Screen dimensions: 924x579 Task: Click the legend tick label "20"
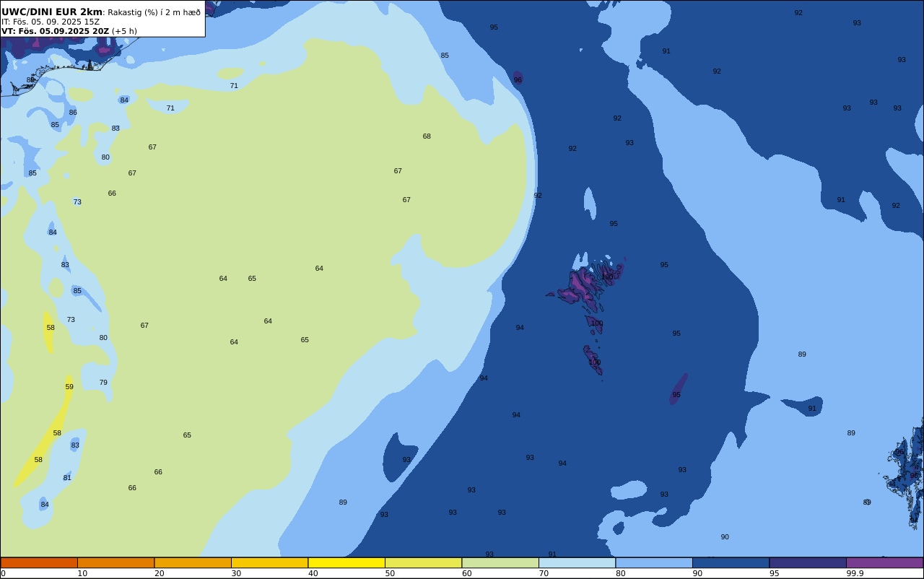tap(160, 573)
